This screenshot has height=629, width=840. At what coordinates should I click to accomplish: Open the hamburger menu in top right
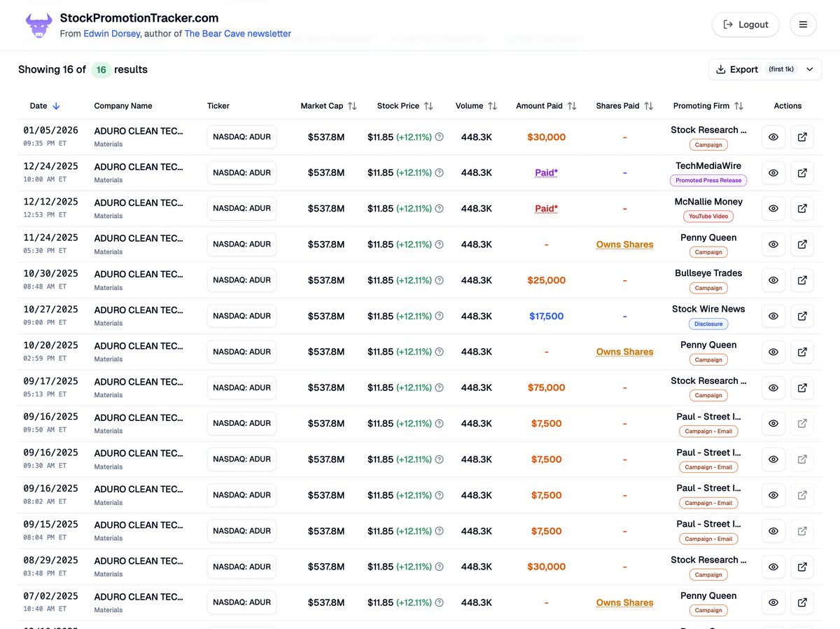(803, 24)
